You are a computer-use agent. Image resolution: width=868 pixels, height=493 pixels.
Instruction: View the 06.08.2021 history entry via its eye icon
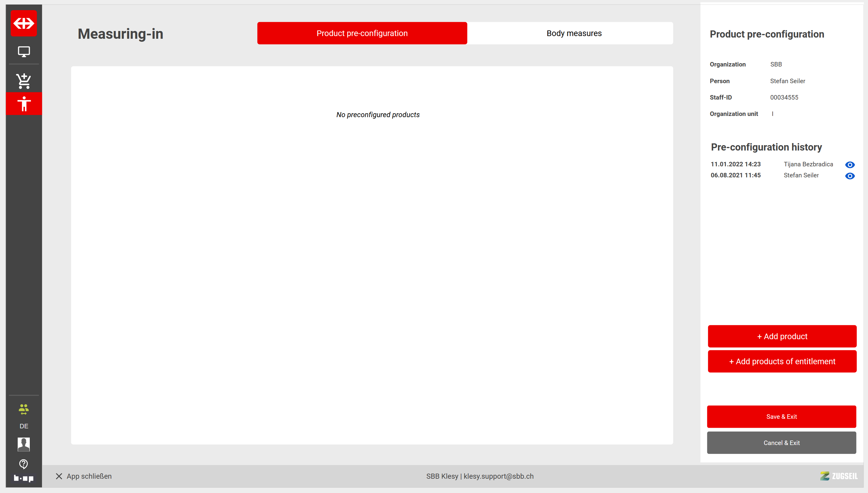pos(850,176)
